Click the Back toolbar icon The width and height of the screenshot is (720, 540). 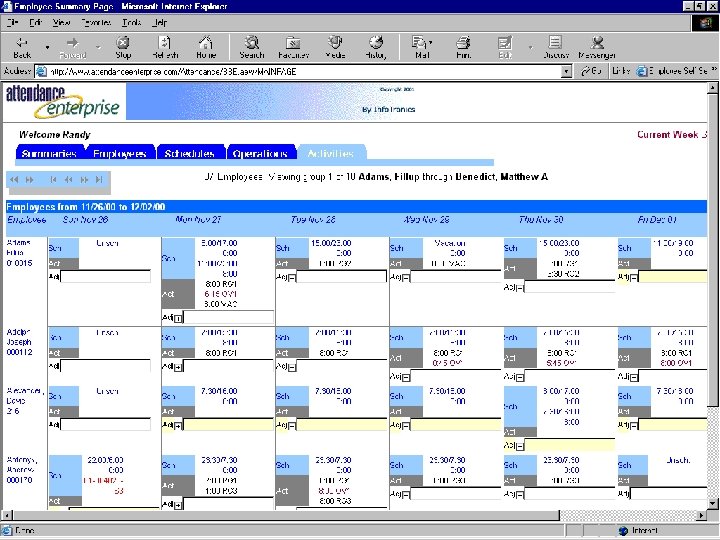coord(22,48)
